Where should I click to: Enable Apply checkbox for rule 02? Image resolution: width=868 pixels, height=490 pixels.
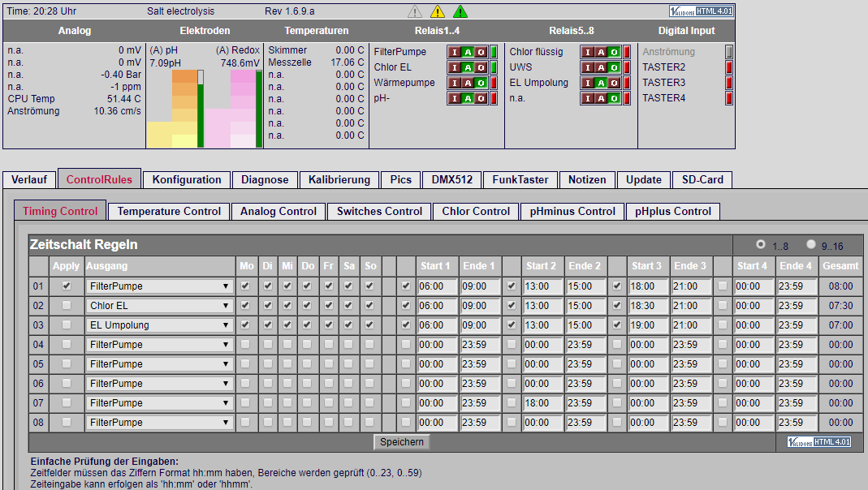(67, 305)
